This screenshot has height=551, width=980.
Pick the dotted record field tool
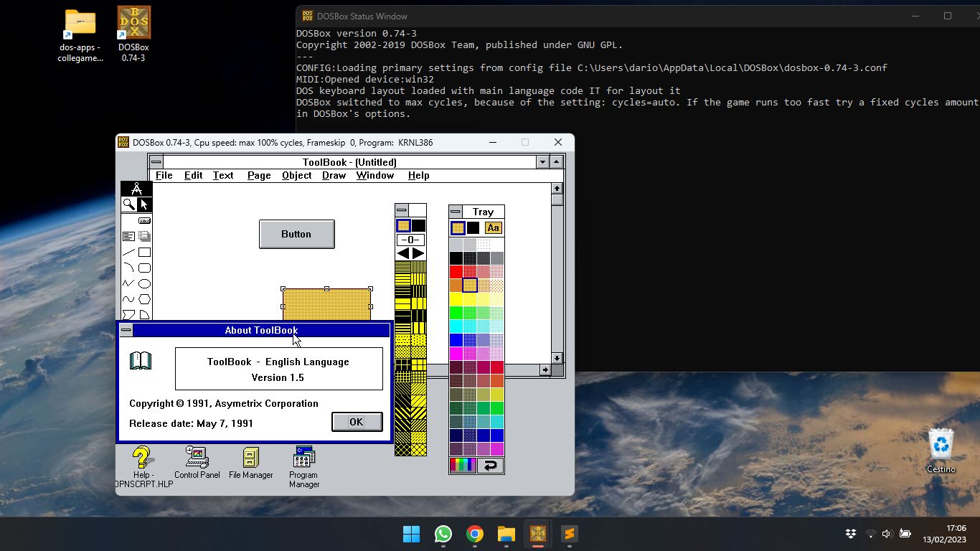[144, 236]
